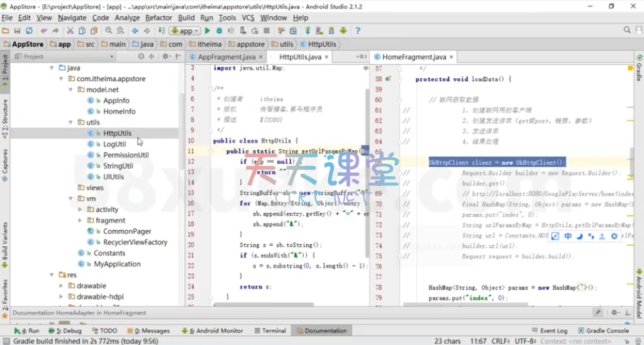
Task: Open the app run configuration dropdown
Action: click(186, 30)
